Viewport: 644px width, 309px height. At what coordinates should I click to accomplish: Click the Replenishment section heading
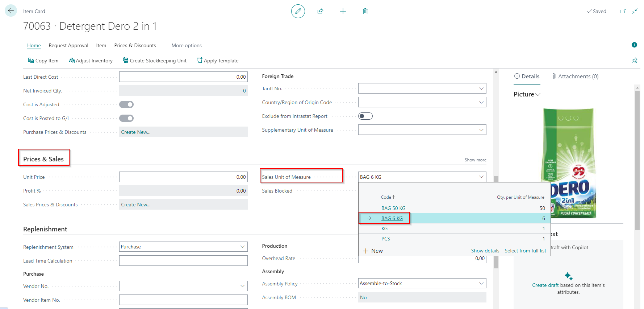[45, 229]
